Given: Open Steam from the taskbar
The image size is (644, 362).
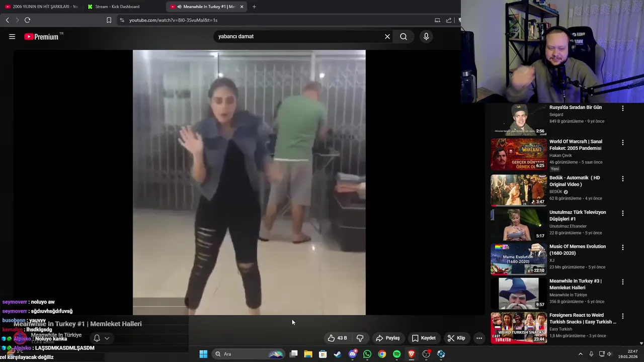Looking at the screenshot, I should [338, 354].
